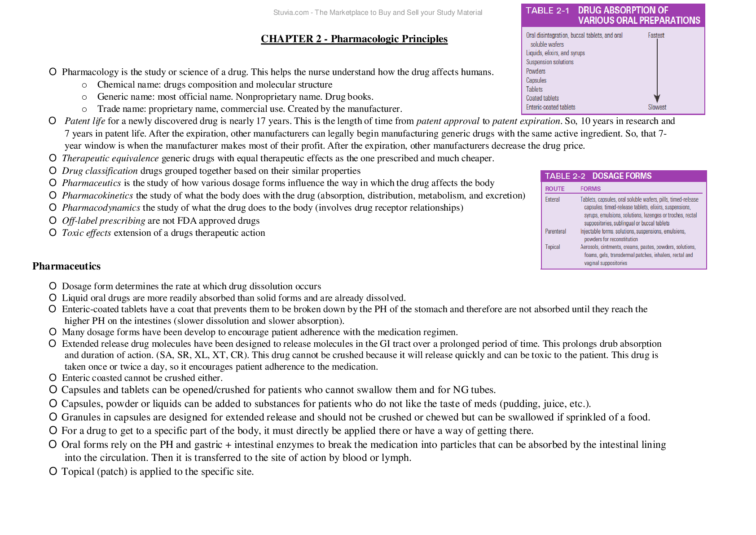The image size is (756, 535).
Task: Click the 'Parenteral' route row label
Action: point(555,231)
